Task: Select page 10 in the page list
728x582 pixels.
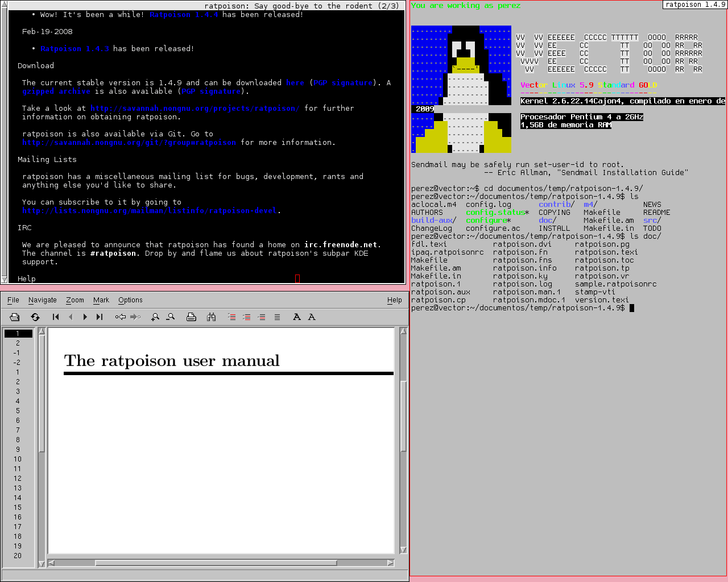Action: 18,459
